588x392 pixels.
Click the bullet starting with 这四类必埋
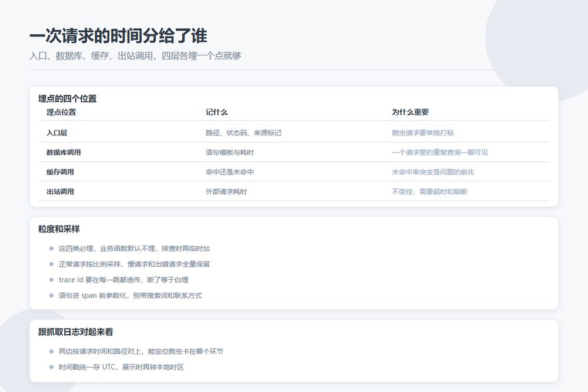134,248
